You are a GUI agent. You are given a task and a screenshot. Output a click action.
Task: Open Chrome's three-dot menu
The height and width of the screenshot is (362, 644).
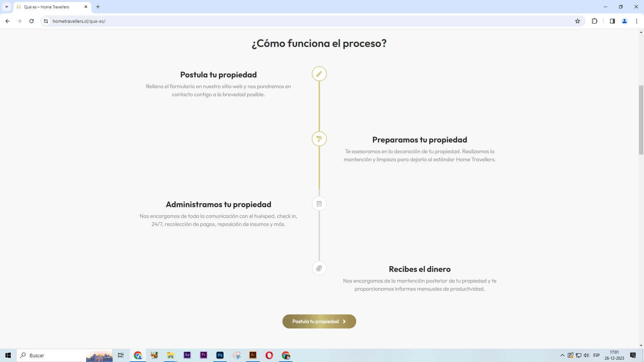pyautogui.click(x=636, y=21)
